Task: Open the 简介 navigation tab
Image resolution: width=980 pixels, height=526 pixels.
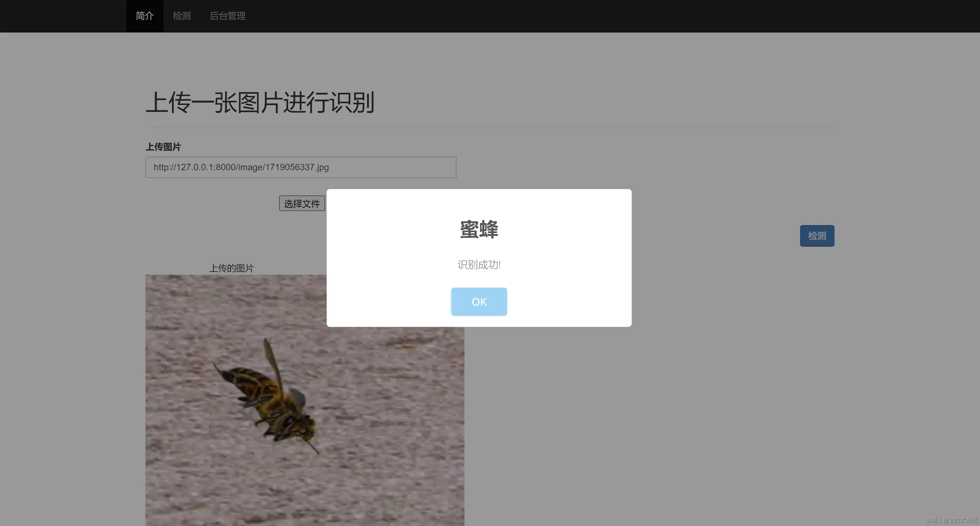Action: pos(145,16)
